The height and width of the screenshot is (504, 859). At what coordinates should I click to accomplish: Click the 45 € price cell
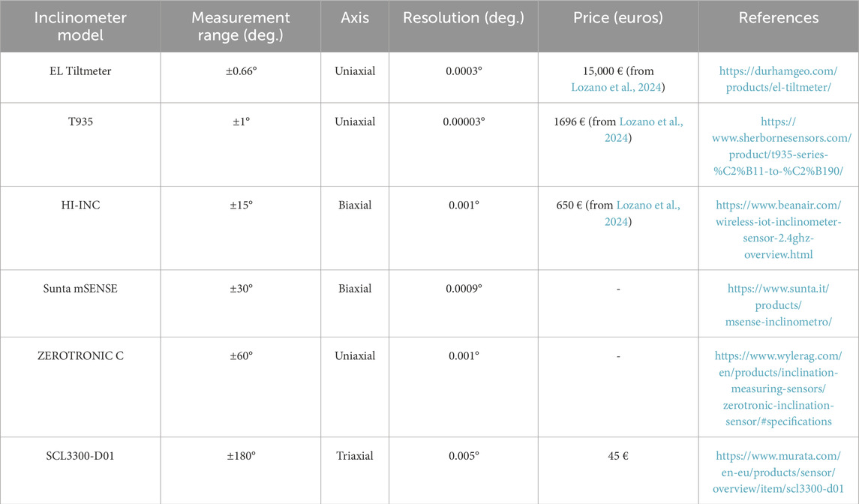[x=618, y=456]
